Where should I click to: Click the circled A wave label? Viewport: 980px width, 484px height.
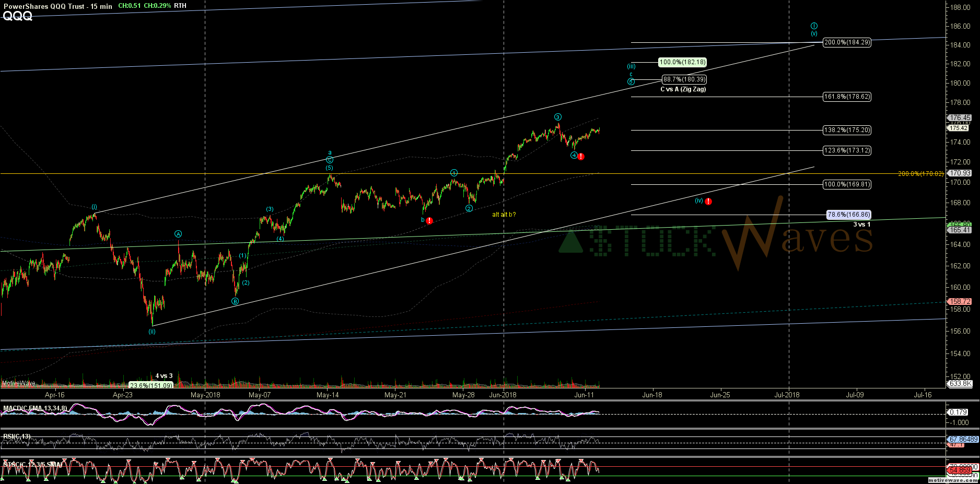(x=178, y=234)
